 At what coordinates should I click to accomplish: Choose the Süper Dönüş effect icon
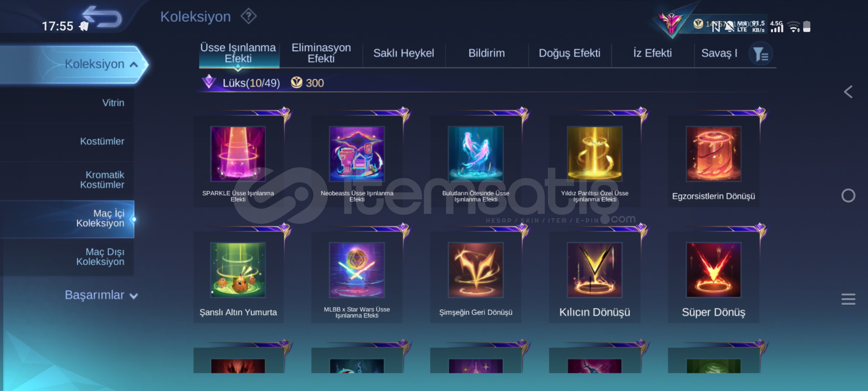click(x=714, y=270)
